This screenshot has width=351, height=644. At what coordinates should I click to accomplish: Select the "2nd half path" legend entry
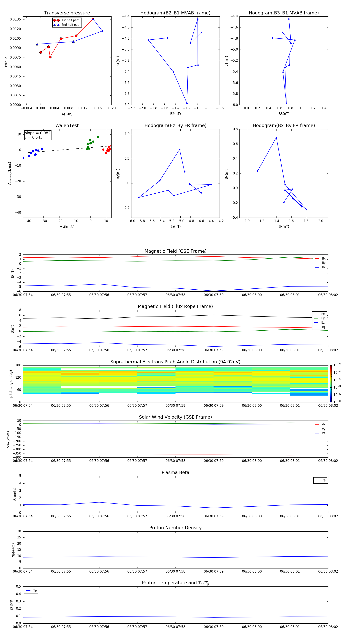[x=67, y=25]
